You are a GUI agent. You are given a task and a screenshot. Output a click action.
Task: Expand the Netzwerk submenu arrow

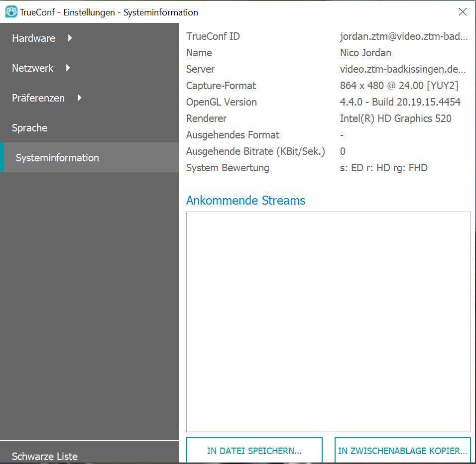[68, 68]
